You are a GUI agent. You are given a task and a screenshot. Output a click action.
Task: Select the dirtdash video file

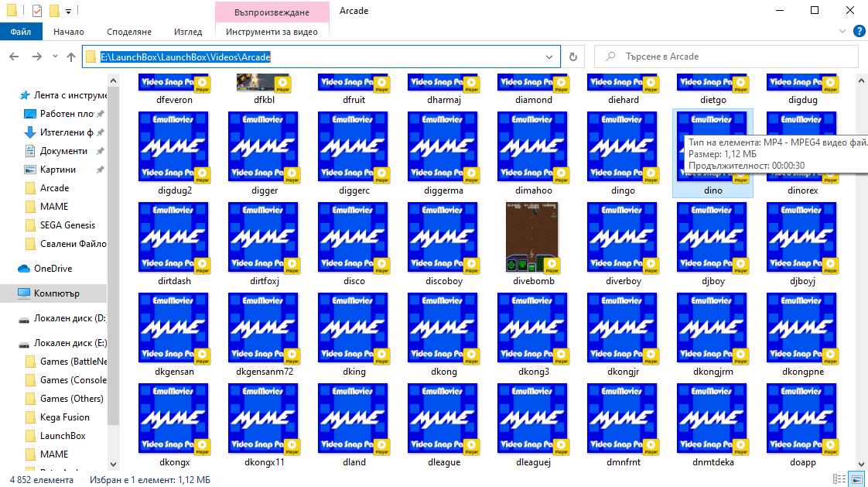tap(174, 245)
